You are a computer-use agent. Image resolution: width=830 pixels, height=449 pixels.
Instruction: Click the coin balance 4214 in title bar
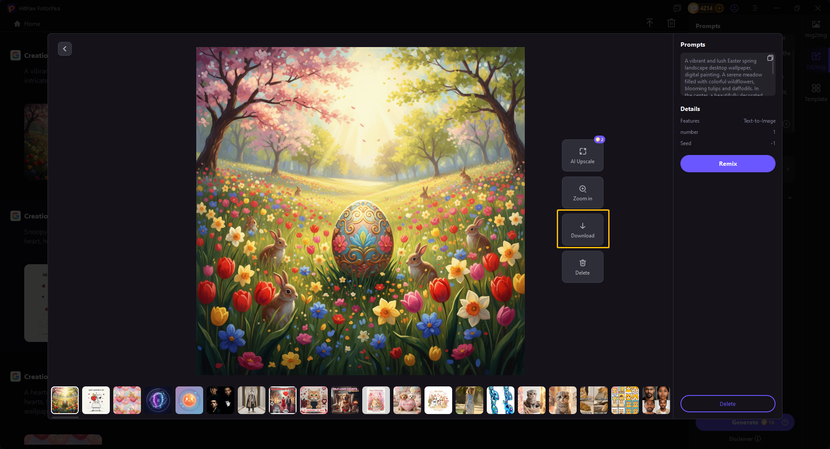(x=706, y=8)
